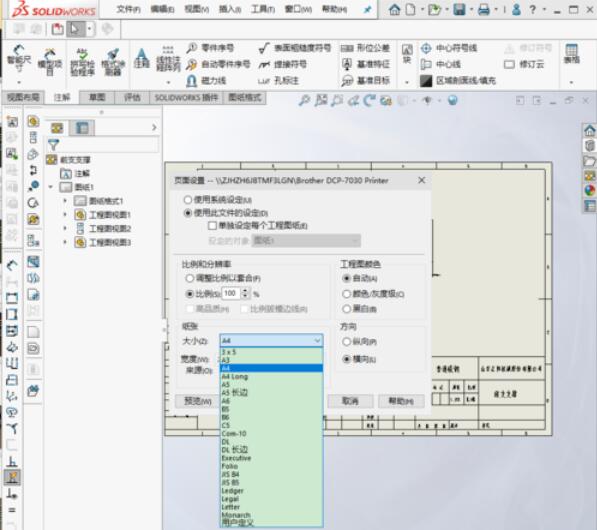Open the Linear Note Pattern tool
597x530 pixels.
(x=168, y=59)
